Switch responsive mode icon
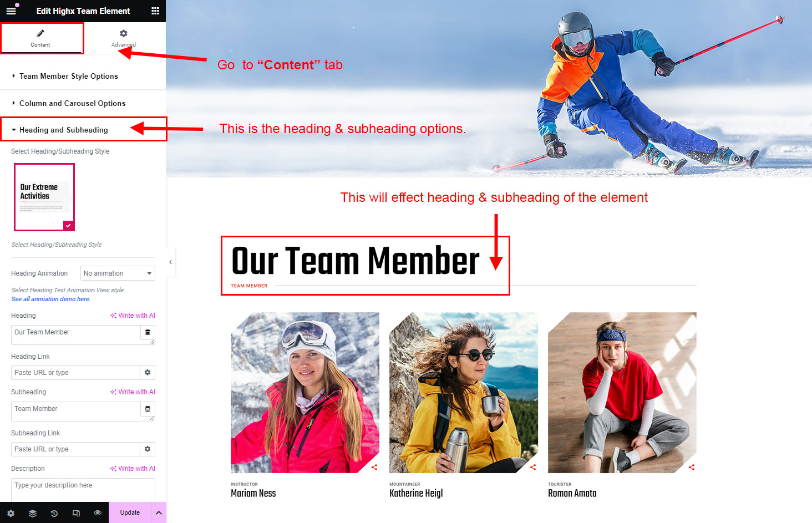Image resolution: width=812 pixels, height=523 pixels. pyautogui.click(x=76, y=513)
